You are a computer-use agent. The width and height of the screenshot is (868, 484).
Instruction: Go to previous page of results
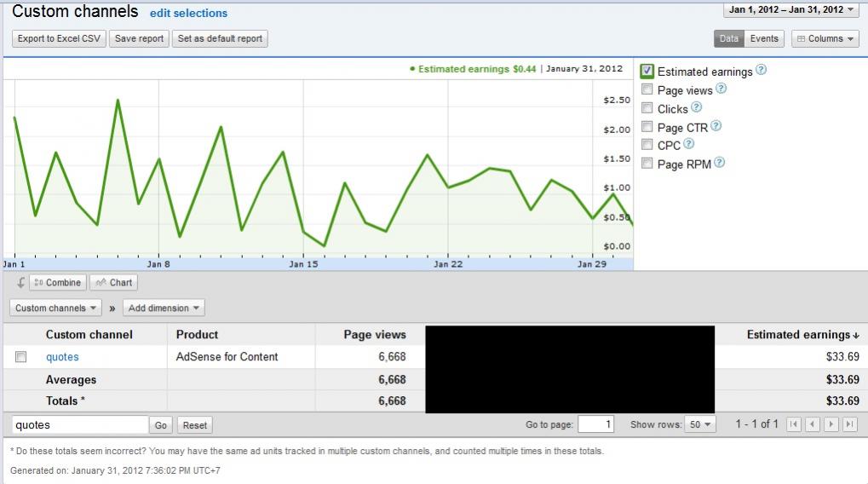[813, 424]
